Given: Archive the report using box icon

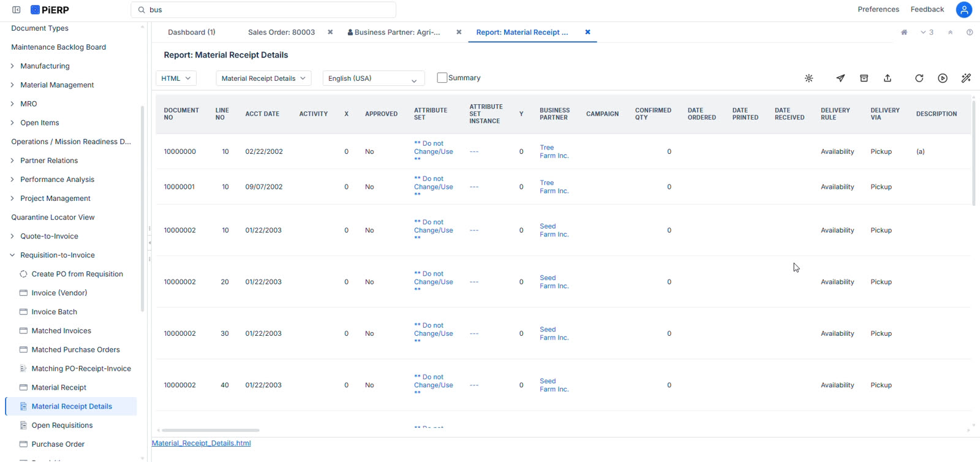Looking at the screenshot, I should pyautogui.click(x=864, y=78).
